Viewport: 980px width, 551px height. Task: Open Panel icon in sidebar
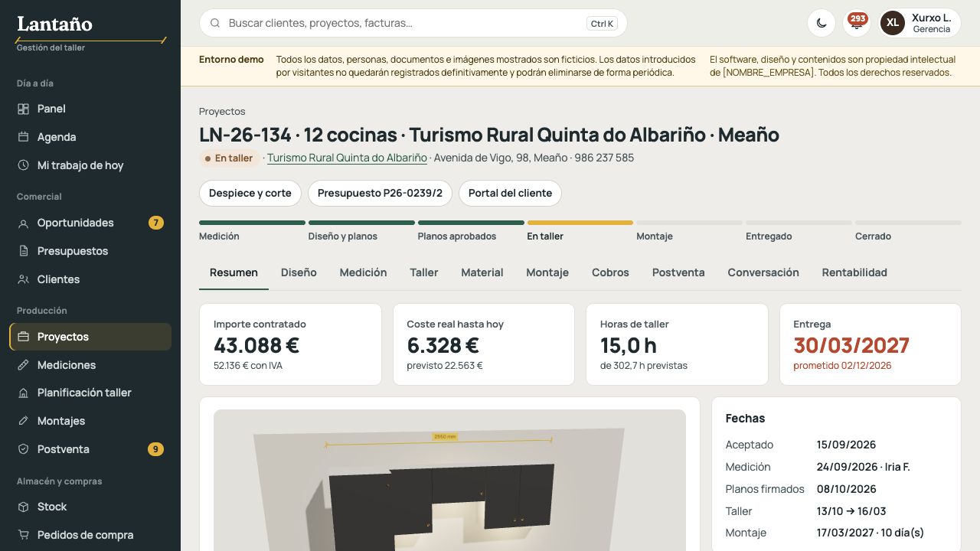pyautogui.click(x=23, y=109)
